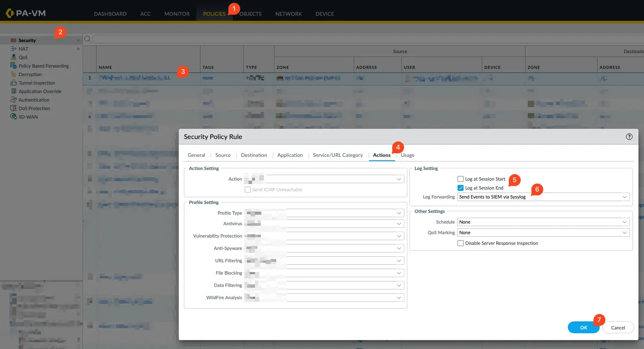The width and height of the screenshot is (644, 349).
Task: Select the DoS Protection icon
Action: pos(14,108)
